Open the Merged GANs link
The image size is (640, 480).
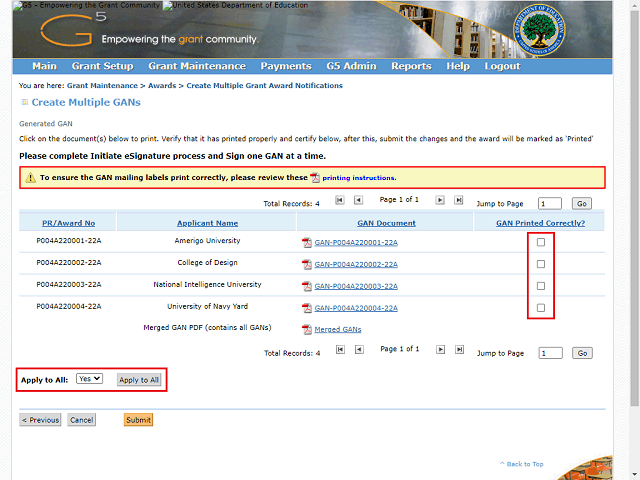click(x=338, y=329)
